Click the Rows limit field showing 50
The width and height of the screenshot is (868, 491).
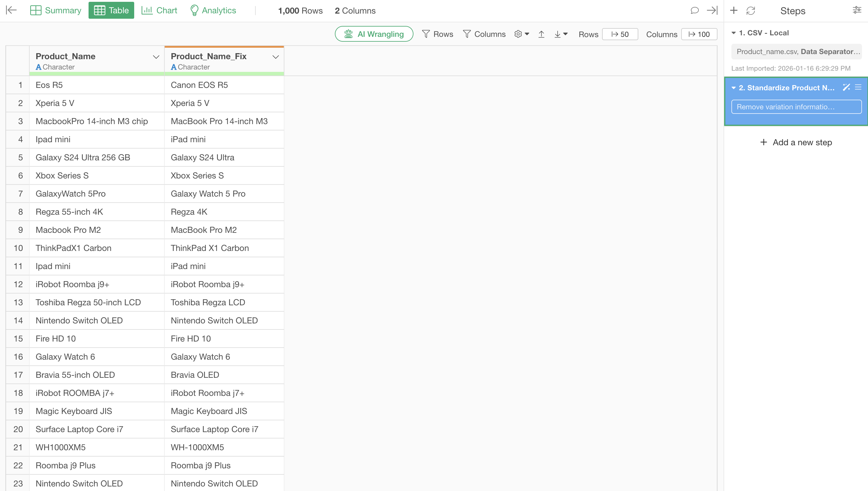pyautogui.click(x=620, y=34)
